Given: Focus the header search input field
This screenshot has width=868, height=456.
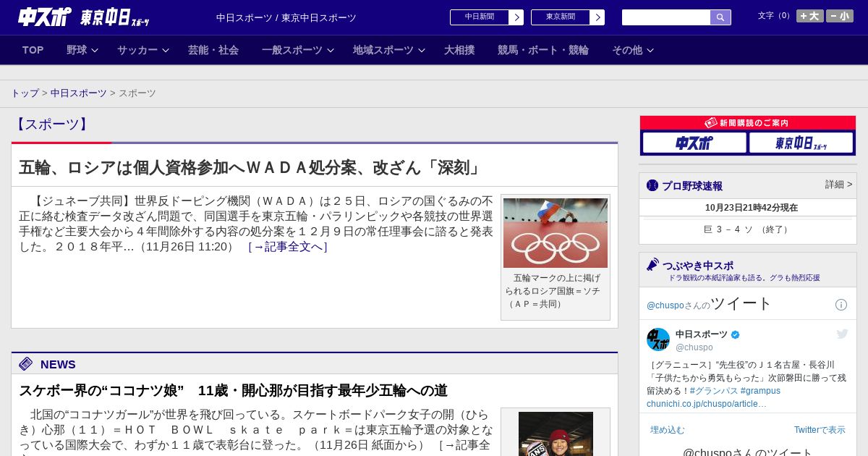Looking at the screenshot, I should 666,17.
